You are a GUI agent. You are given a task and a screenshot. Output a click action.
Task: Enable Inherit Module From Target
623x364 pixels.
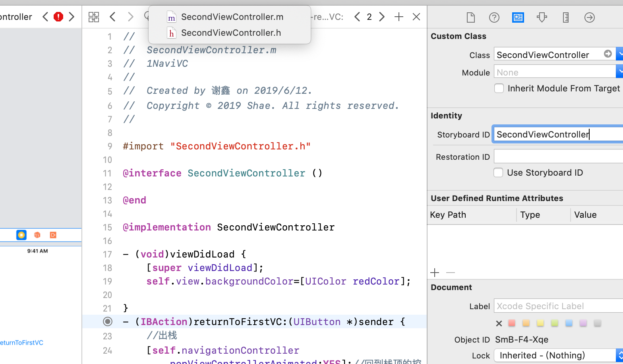[499, 88]
